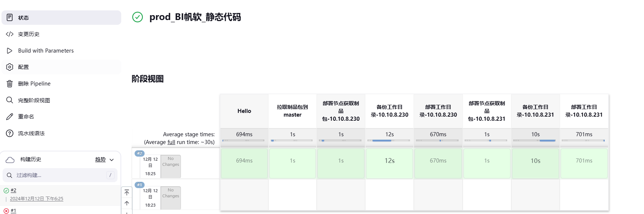
Task: Open build #2 link in history
Action: pyautogui.click(x=13, y=190)
